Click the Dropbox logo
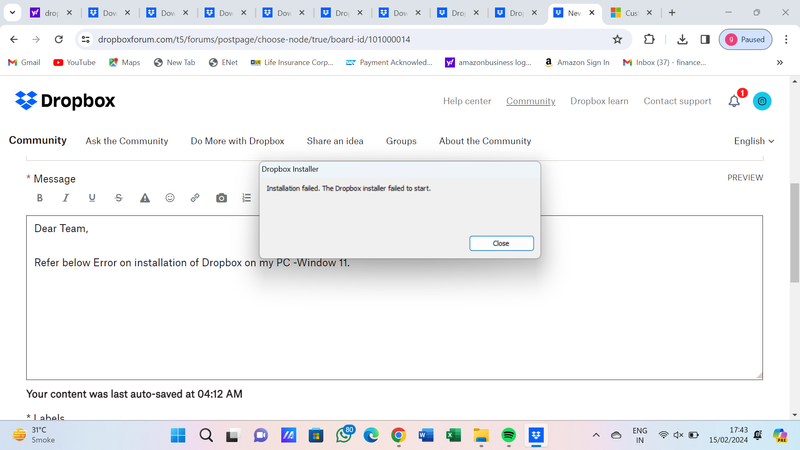The image size is (800, 450). tap(65, 101)
